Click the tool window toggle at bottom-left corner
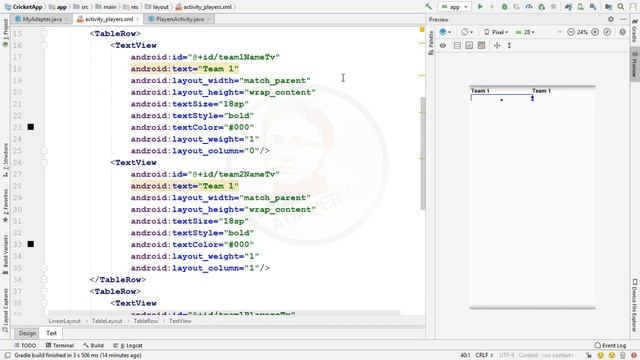The image size is (640, 360). (x=7, y=356)
